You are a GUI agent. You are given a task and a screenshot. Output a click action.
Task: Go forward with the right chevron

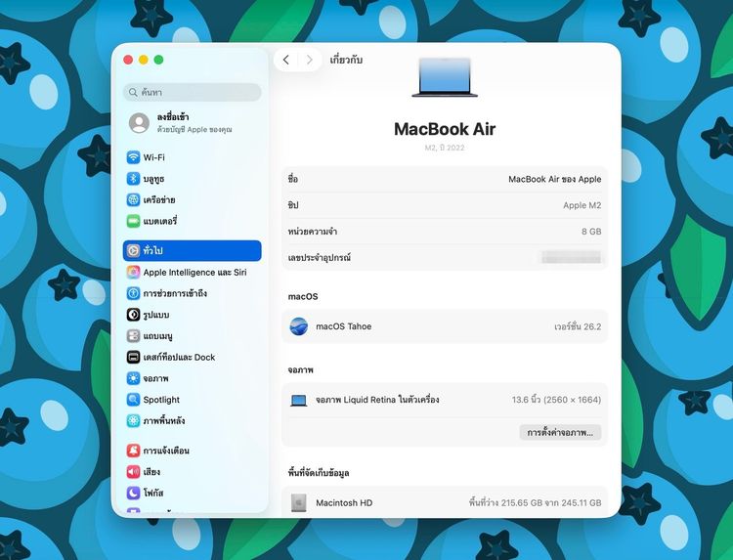[x=309, y=60]
